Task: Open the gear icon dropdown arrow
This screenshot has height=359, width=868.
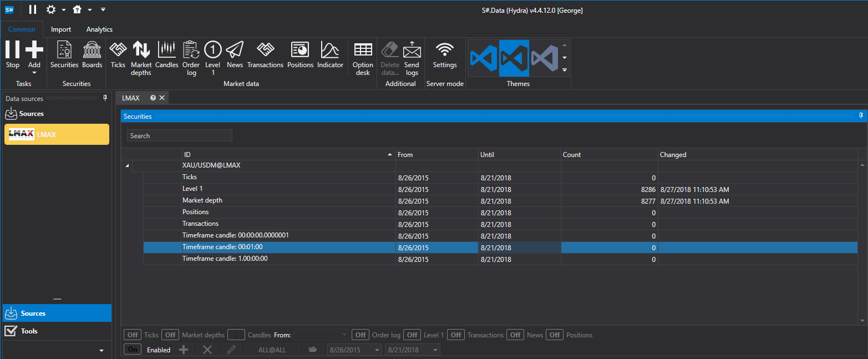Action: [63, 9]
